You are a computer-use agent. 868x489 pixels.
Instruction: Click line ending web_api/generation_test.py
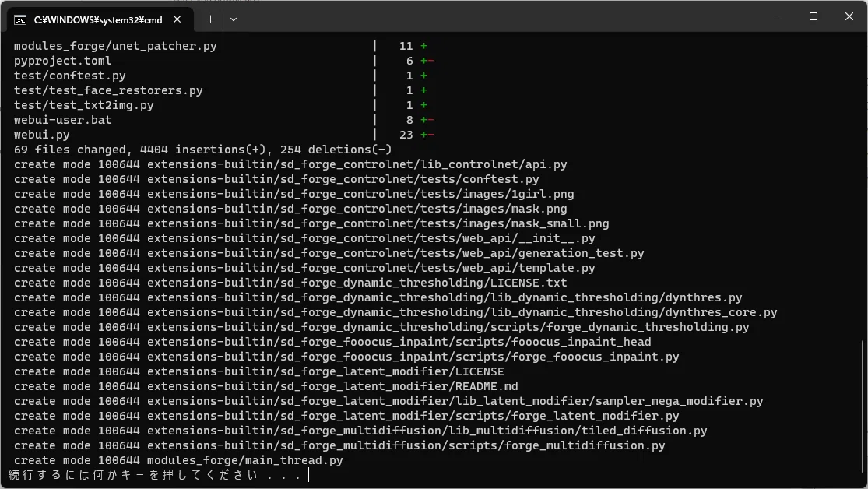click(x=329, y=253)
